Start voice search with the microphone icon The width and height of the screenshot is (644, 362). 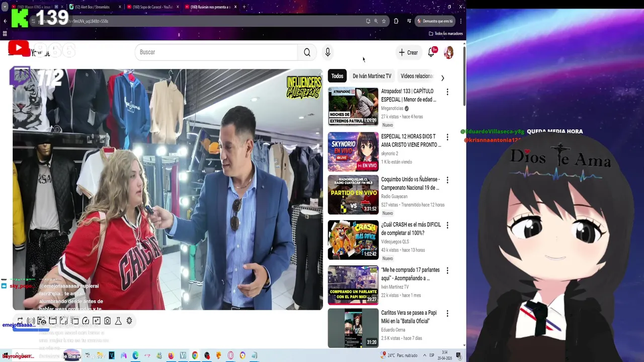point(328,52)
